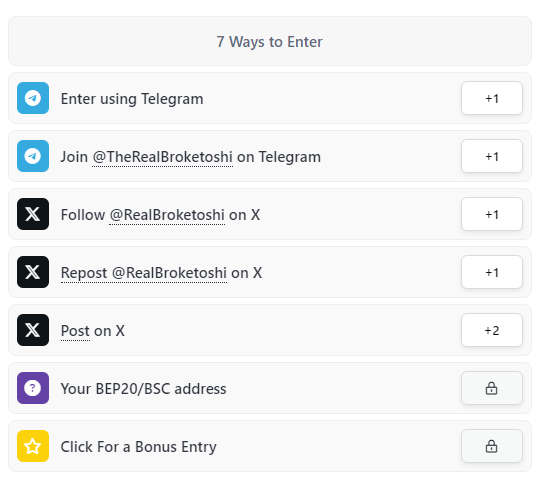The width and height of the screenshot is (540, 478).
Task: Click +1 button for Join Telegram entry
Action: tap(492, 156)
